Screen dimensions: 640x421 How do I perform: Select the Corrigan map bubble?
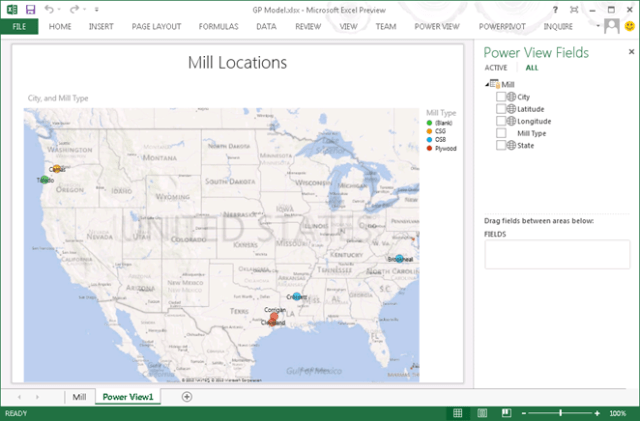click(x=274, y=316)
